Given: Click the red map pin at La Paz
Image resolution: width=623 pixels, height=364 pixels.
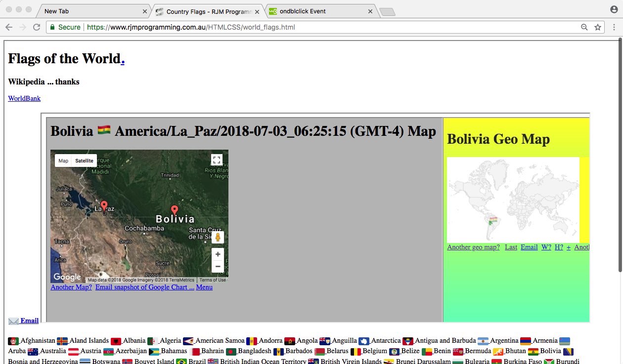Looking at the screenshot, I should coord(104,206).
